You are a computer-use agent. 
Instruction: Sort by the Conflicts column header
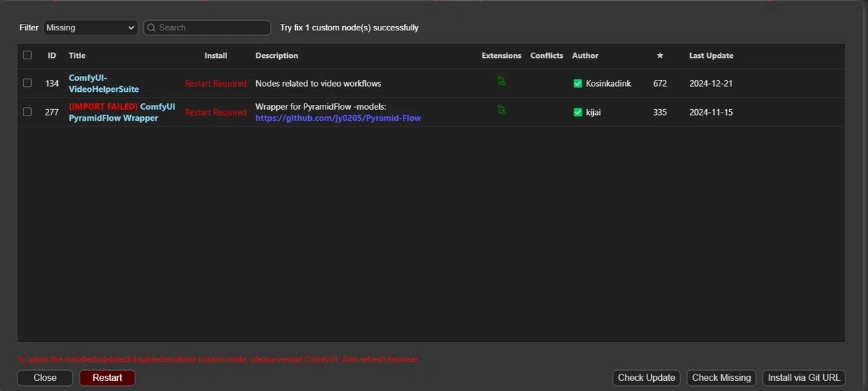pyautogui.click(x=546, y=56)
